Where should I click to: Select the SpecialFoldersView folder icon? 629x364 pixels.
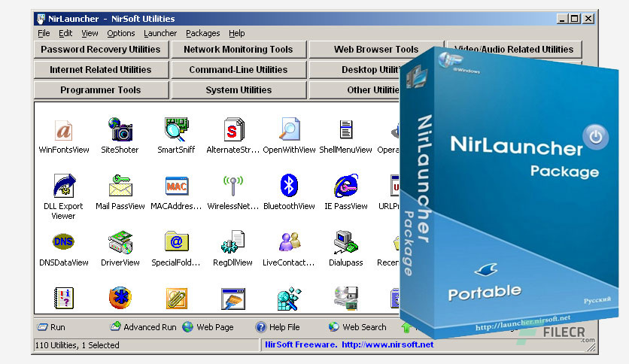(176, 241)
